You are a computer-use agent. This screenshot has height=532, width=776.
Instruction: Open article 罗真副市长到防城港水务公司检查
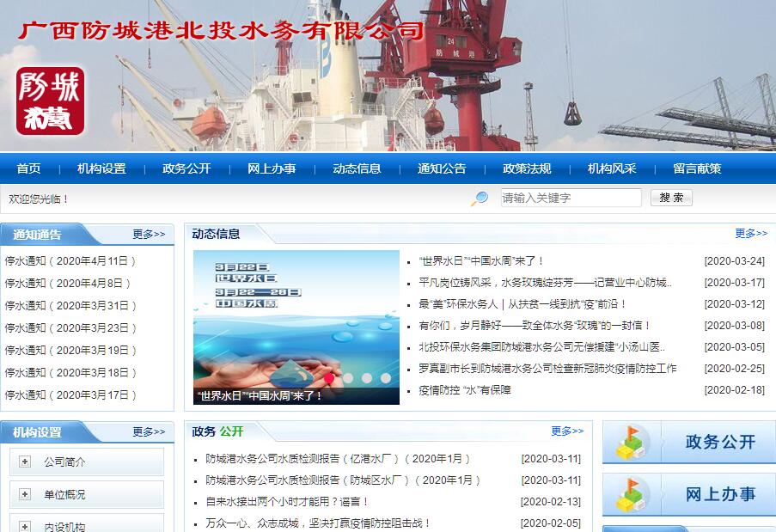(547, 368)
